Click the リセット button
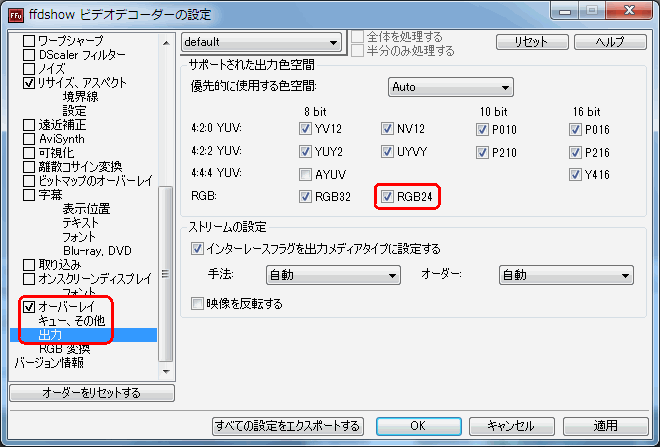The width and height of the screenshot is (660, 447). click(x=532, y=42)
